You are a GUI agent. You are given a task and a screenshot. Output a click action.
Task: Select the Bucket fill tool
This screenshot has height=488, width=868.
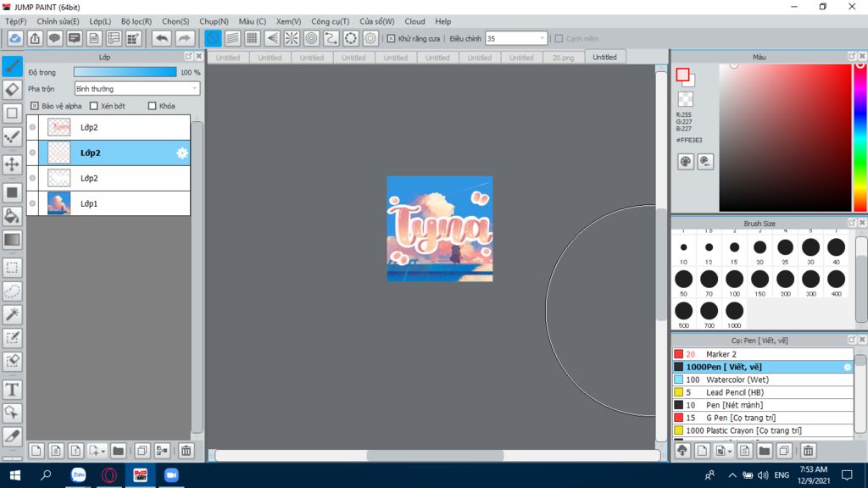(12, 216)
